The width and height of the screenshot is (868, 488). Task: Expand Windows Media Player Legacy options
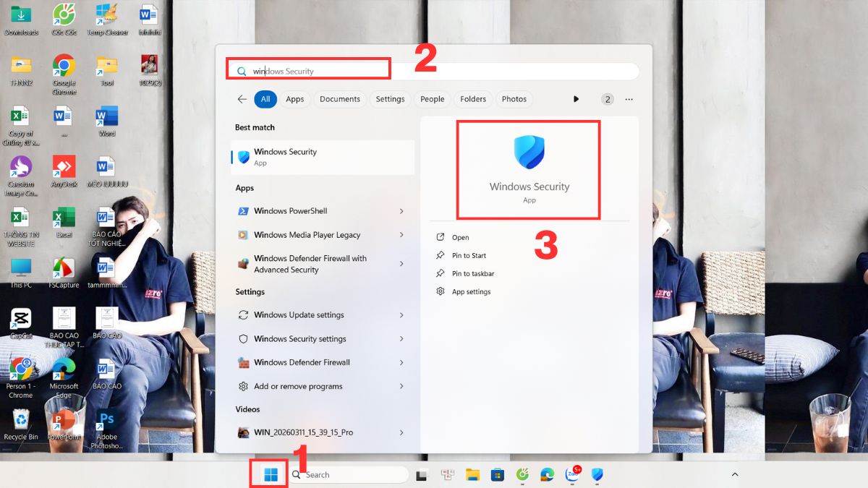point(401,235)
